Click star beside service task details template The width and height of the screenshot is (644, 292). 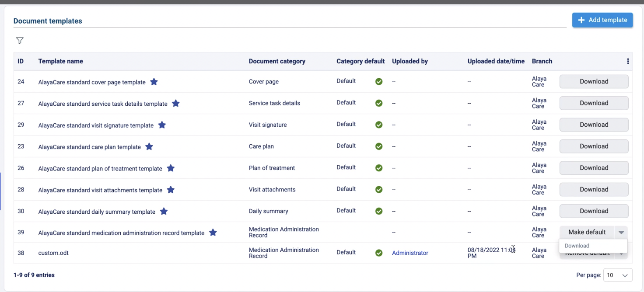(x=176, y=104)
